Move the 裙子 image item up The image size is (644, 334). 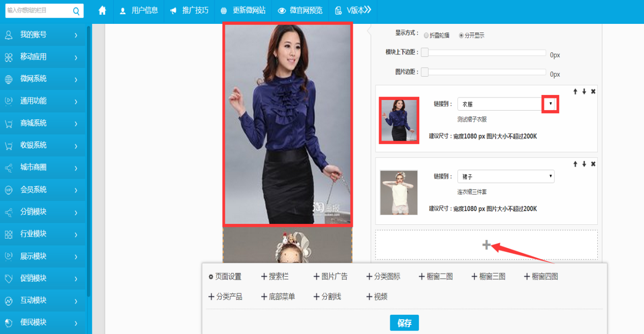(x=575, y=164)
